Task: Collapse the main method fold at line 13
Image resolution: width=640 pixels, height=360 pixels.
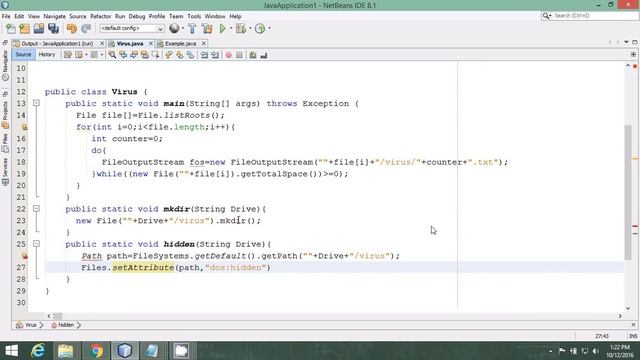Action: click(36, 103)
